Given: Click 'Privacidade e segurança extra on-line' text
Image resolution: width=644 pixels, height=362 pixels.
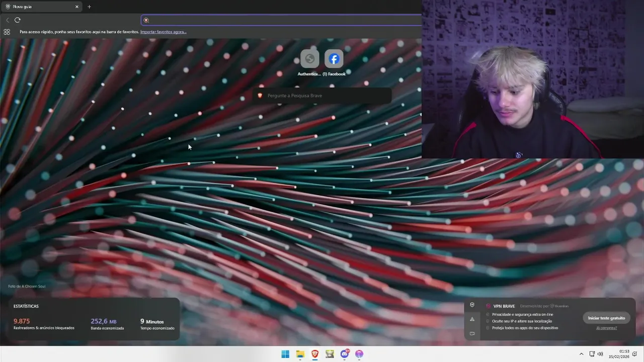Looking at the screenshot, I should (x=523, y=314).
